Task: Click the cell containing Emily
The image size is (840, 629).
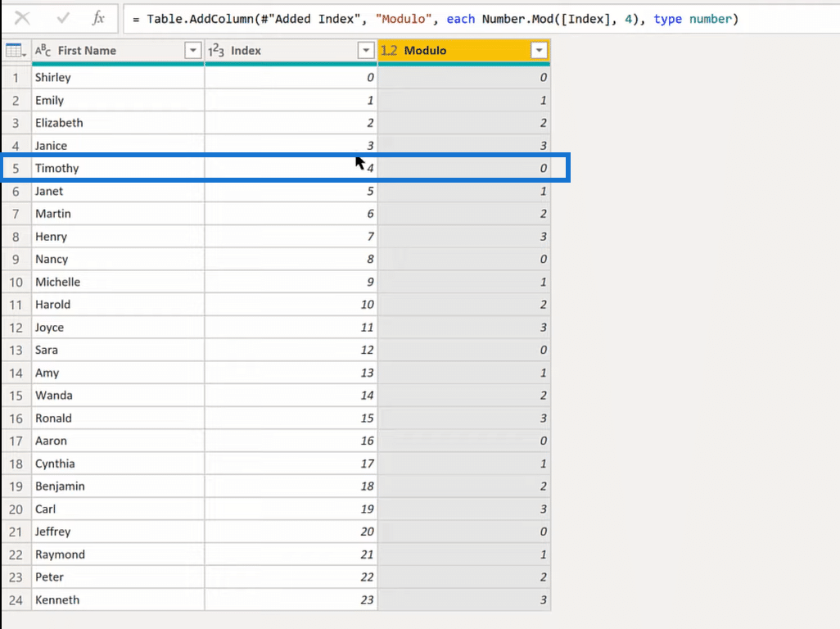Action: point(118,100)
